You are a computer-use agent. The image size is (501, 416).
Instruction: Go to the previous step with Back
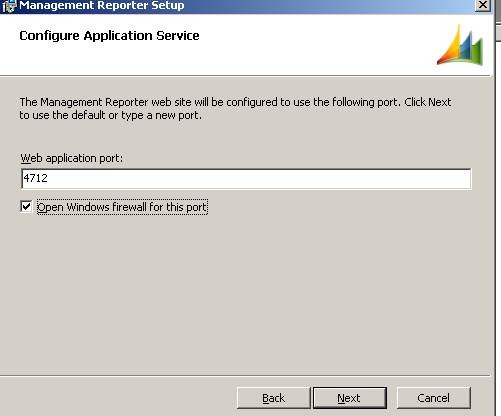click(273, 398)
